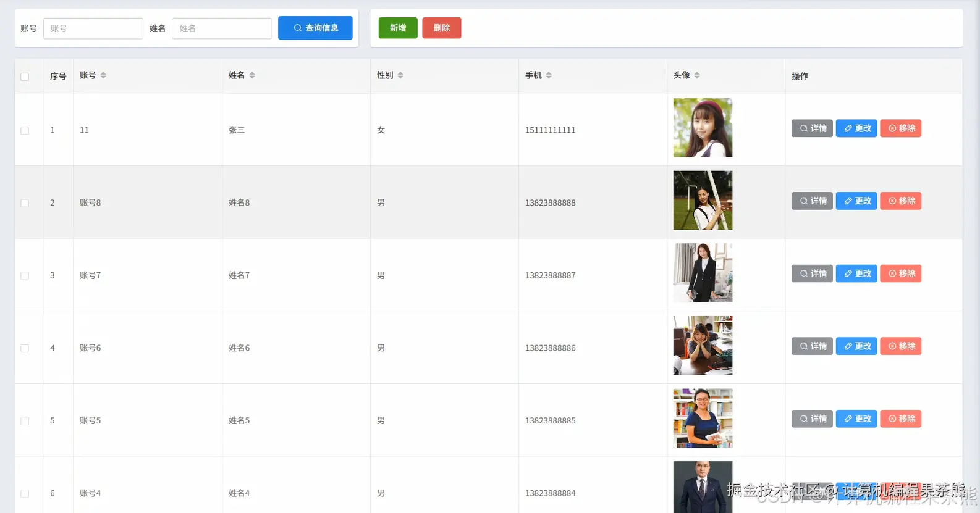Click the 账号5 account cell
980x513 pixels.
90,421
